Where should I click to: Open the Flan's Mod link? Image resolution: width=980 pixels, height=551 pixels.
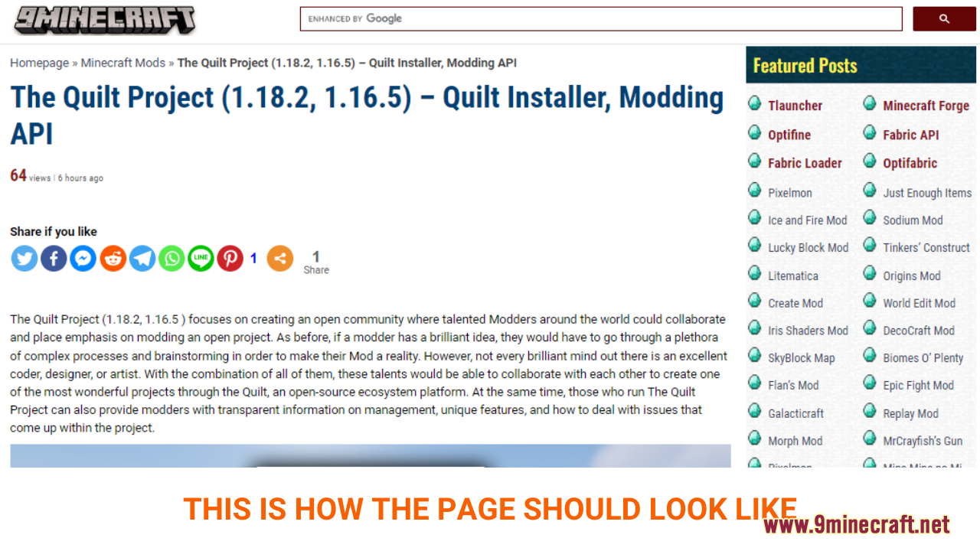tap(793, 386)
